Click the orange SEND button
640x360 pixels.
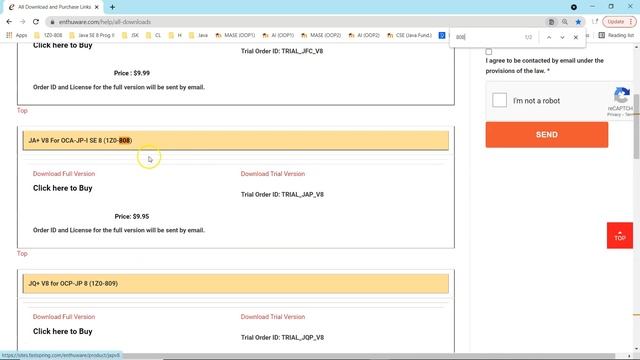coord(547,135)
